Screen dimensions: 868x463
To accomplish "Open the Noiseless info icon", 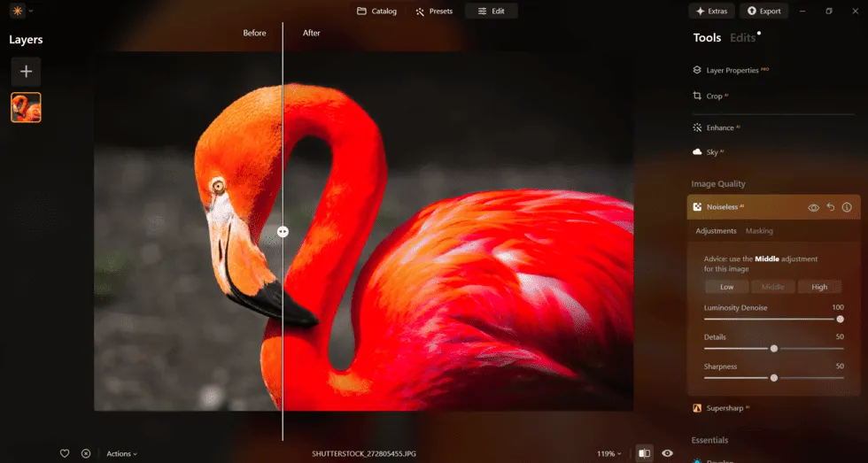I will point(847,207).
